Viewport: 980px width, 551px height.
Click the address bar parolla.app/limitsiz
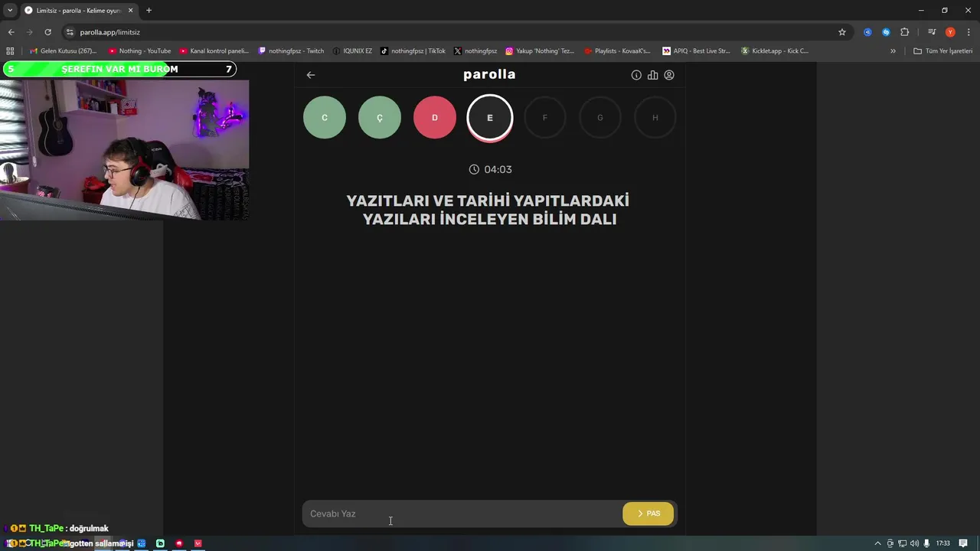[x=109, y=32]
